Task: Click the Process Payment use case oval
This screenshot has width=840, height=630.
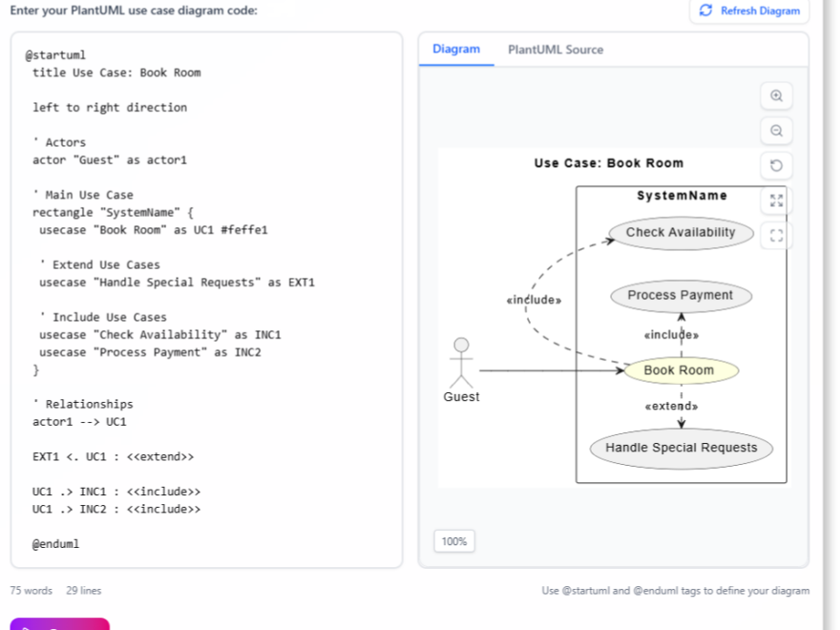Action: [x=681, y=295]
